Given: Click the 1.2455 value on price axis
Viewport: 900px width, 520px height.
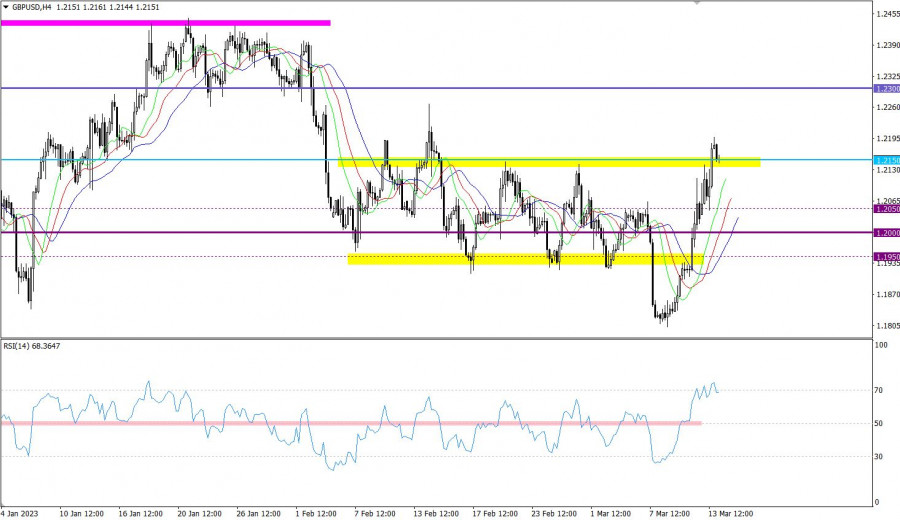Looking at the screenshot, I should [886, 14].
